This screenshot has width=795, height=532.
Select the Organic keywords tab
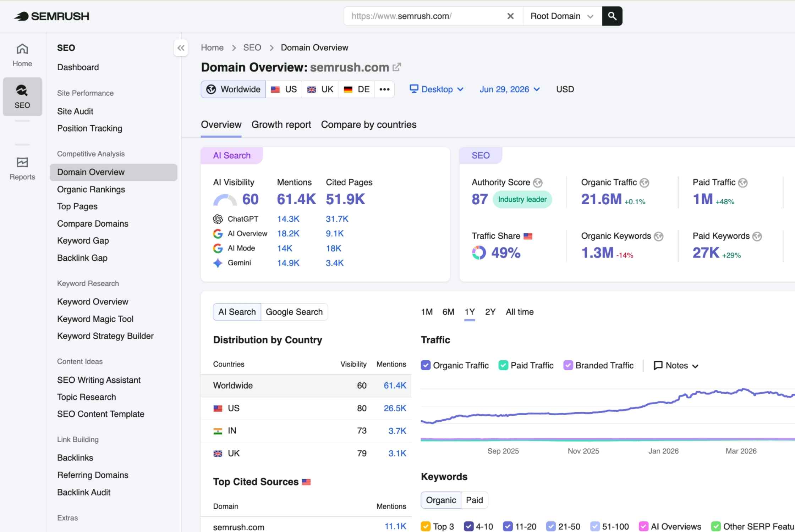click(441, 500)
